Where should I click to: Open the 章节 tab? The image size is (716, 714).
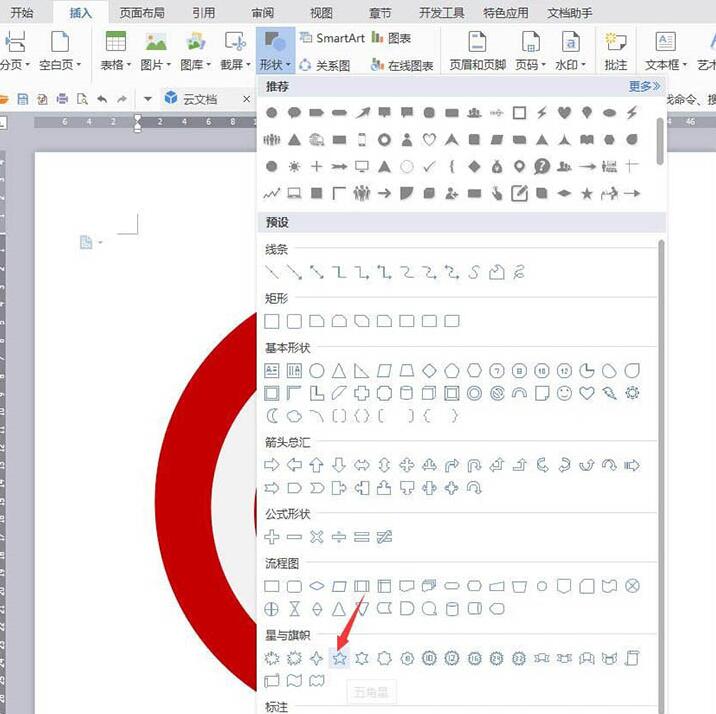[380, 12]
